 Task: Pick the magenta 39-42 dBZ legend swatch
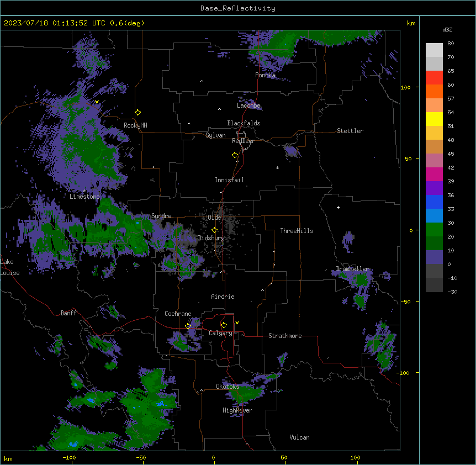434,174
